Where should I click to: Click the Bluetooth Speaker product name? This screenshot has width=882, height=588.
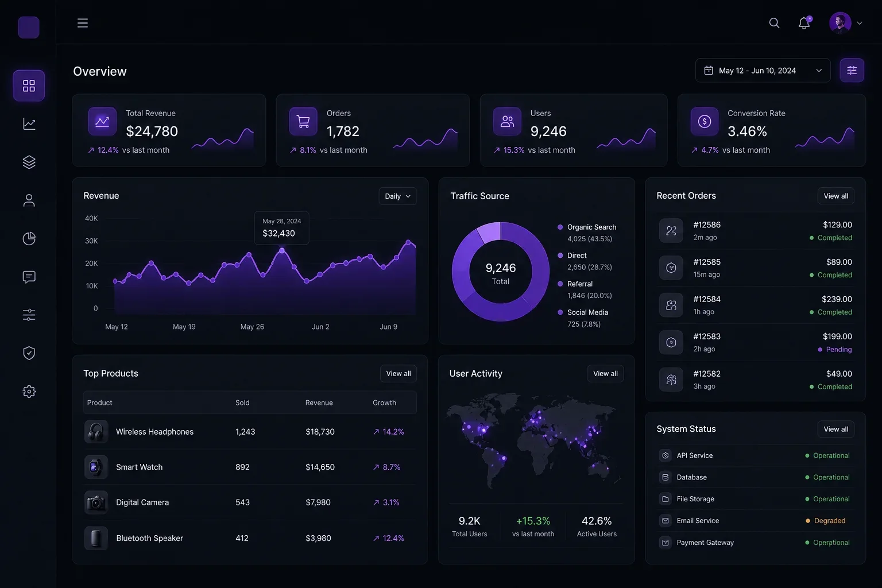(149, 539)
